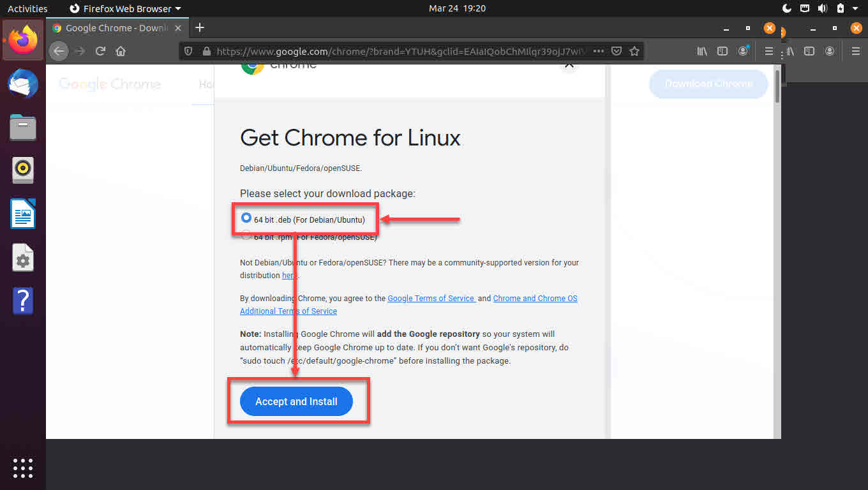The image size is (868, 490).
Task: Open the front Firefox window hamburger menu
Action: [769, 51]
